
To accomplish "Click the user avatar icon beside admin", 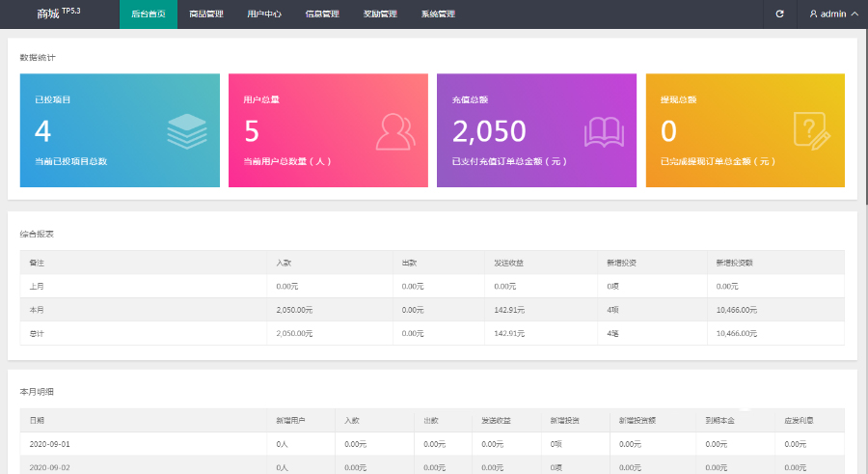I will (814, 14).
